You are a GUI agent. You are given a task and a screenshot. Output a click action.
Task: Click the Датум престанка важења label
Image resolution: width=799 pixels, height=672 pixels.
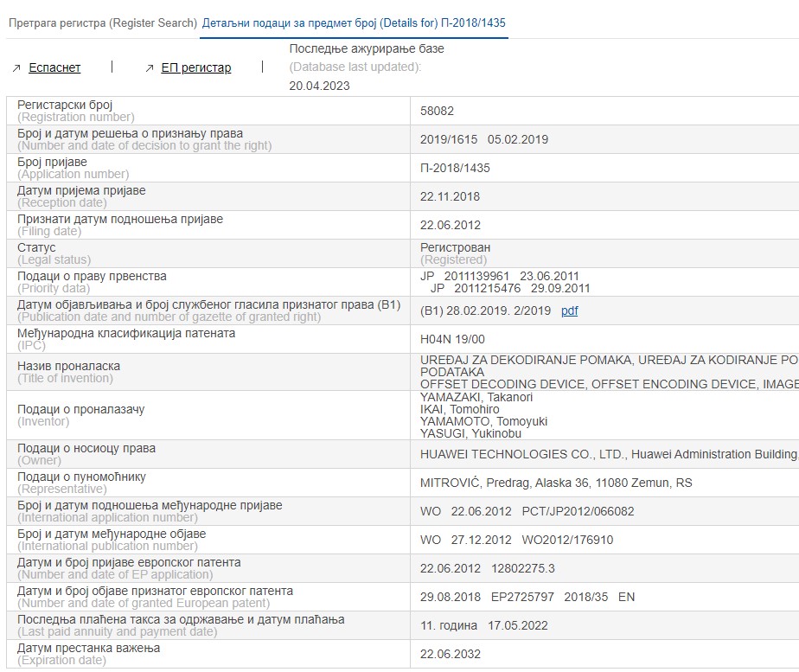coord(89,648)
